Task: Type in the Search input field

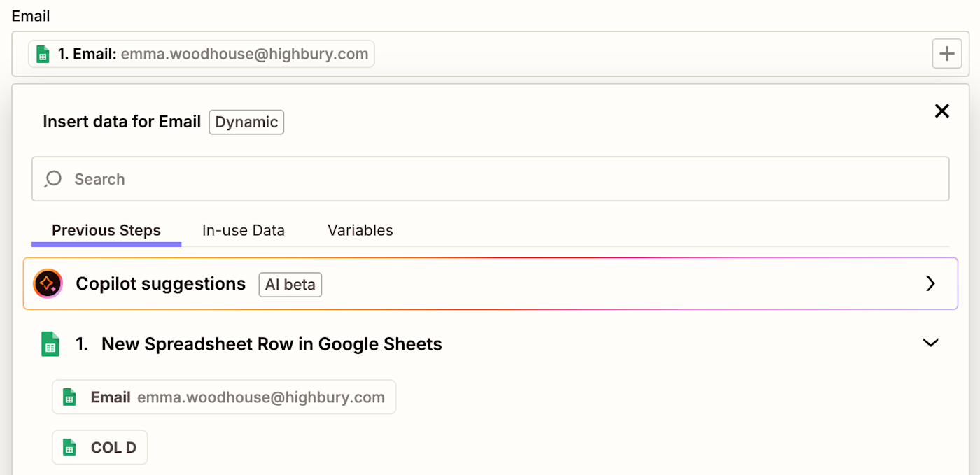Action: tap(490, 179)
